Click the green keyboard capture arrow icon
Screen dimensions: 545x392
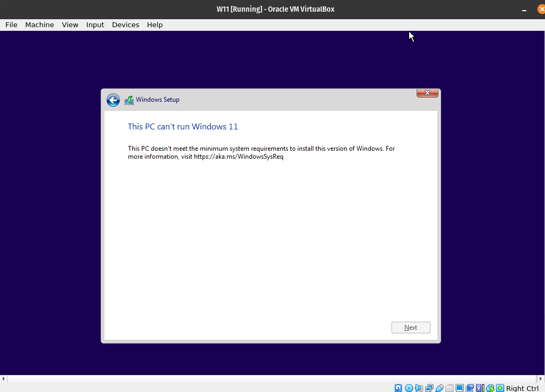(500, 388)
